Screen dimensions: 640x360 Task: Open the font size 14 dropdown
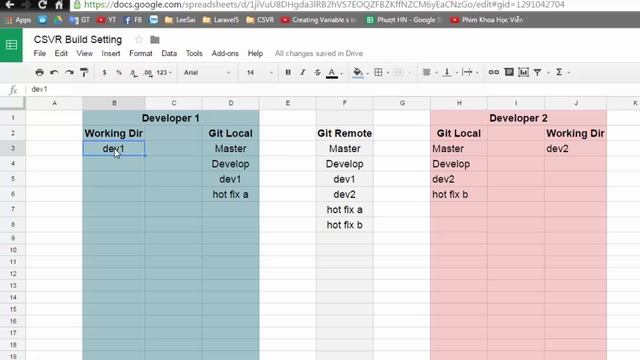click(259, 72)
